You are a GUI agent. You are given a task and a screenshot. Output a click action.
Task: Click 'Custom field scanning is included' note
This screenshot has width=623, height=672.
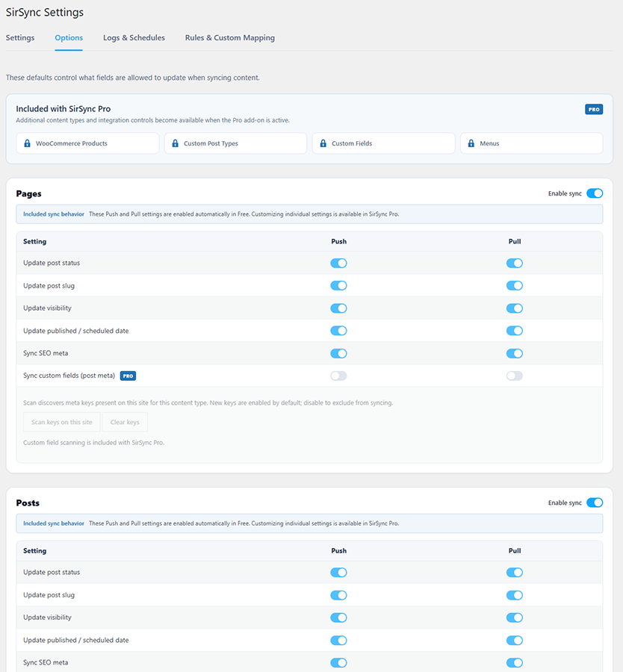pos(93,442)
